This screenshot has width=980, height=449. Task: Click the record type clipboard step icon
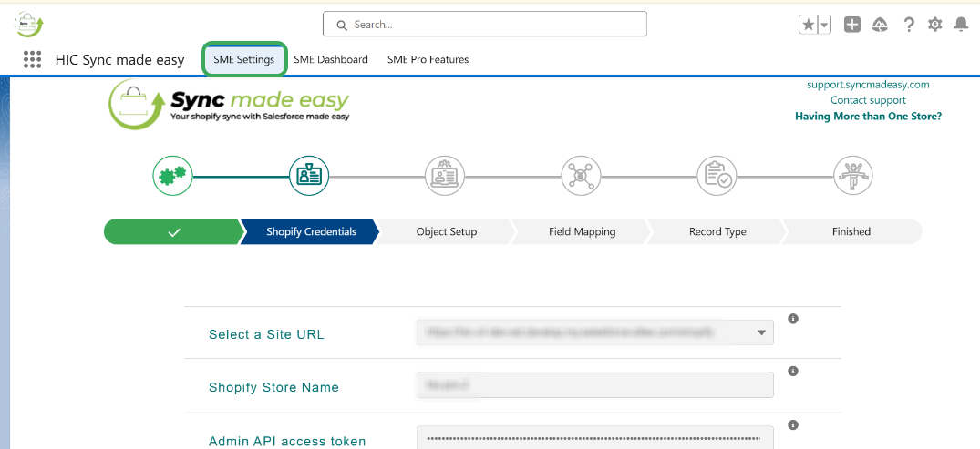[x=717, y=176]
